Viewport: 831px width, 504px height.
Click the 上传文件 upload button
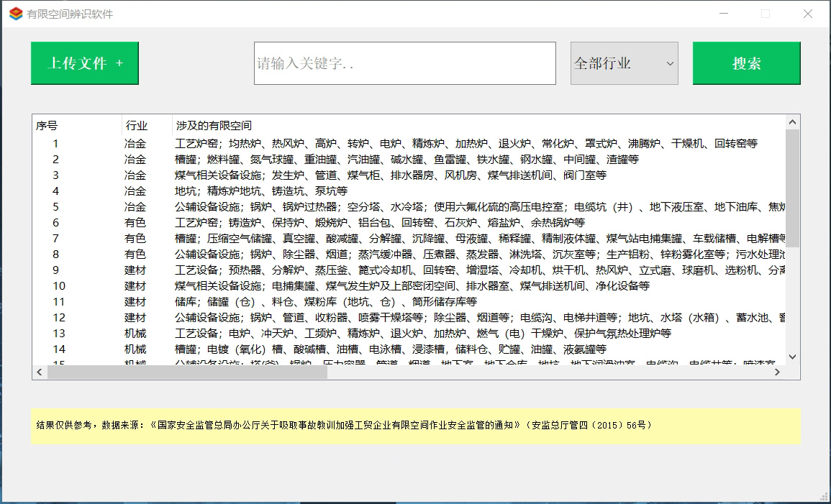84,63
